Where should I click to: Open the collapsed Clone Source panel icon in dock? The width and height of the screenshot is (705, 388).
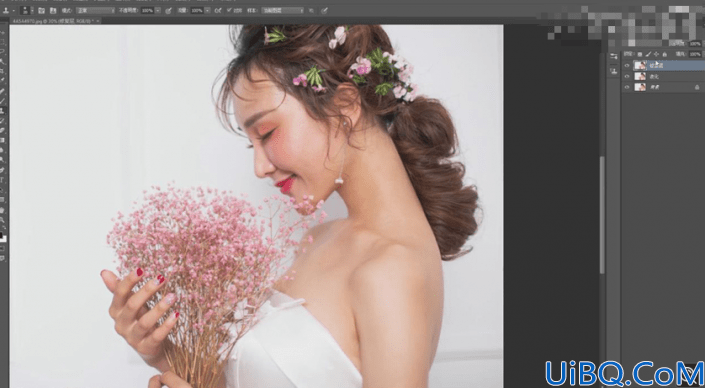pos(614,71)
